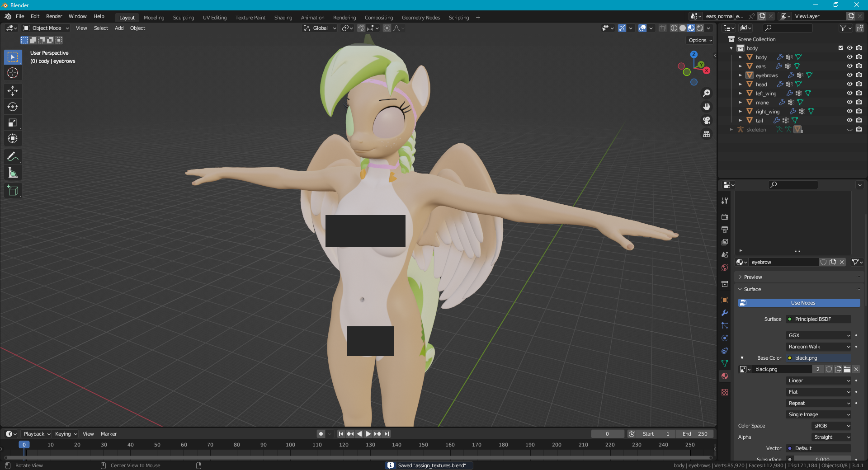Click the Marker timeline menu
This screenshot has width=868, height=470.
click(108, 434)
